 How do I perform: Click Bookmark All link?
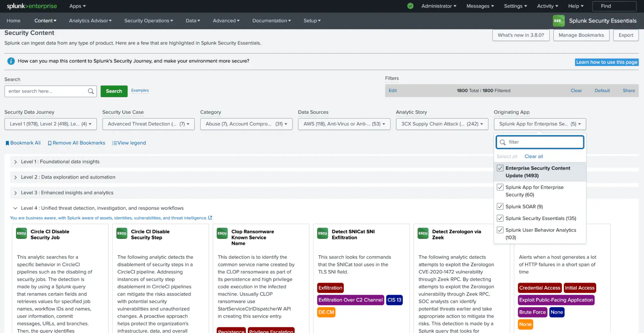23,143
